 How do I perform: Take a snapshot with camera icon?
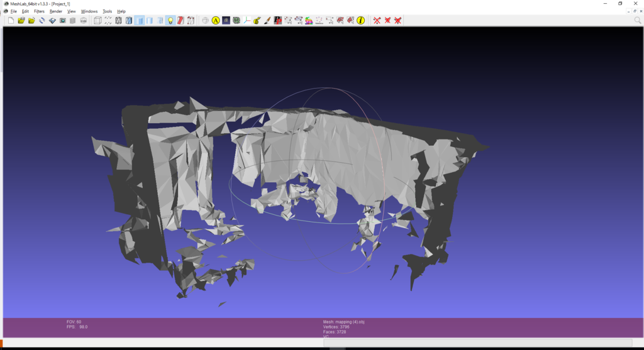[62, 21]
